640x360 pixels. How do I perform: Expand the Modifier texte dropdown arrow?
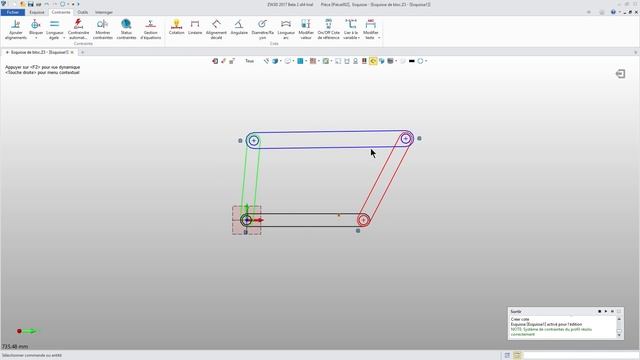[379, 38]
